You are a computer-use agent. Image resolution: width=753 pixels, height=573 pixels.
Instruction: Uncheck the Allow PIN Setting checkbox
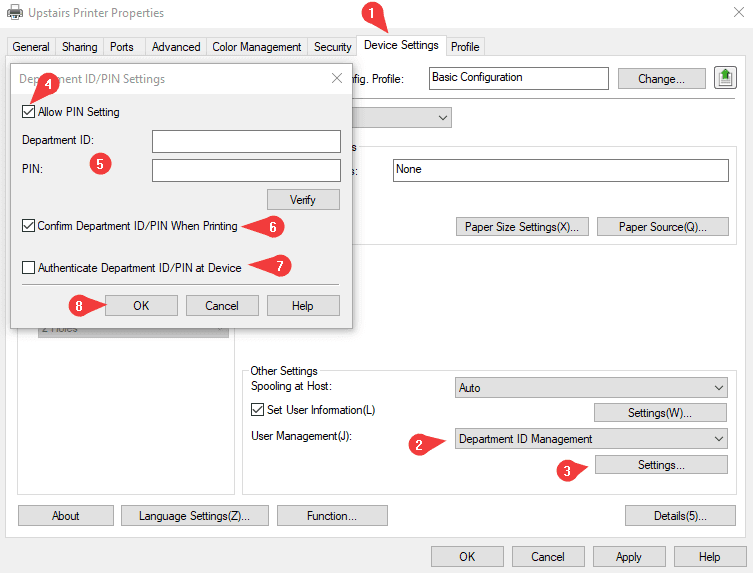point(28,112)
